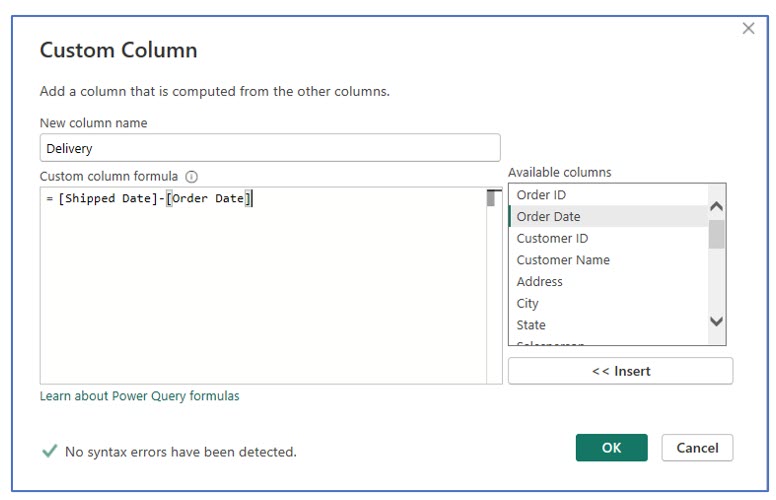776x500 pixels.
Task: Click the formula info icon
Action: [x=191, y=177]
